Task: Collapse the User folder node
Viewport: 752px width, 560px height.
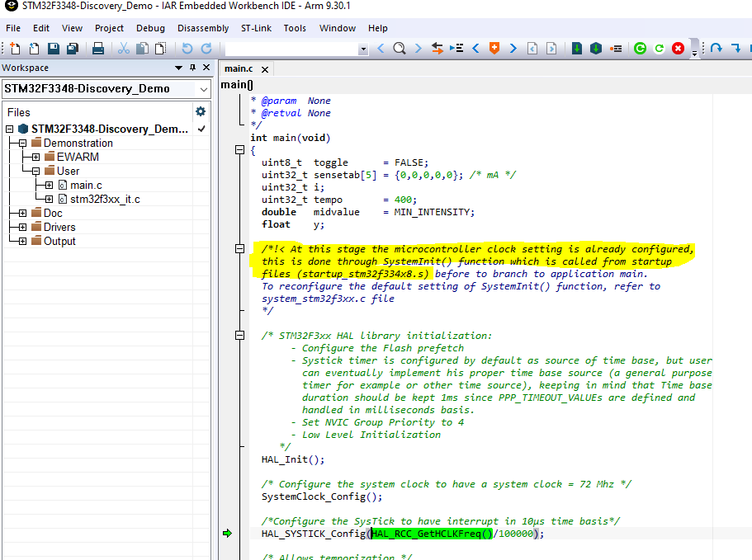Action: (36, 171)
